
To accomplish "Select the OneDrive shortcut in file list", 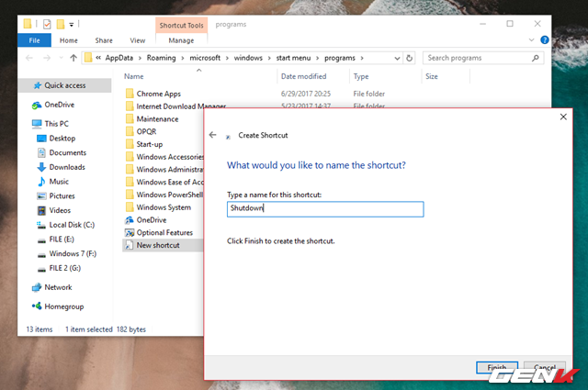I will pyautogui.click(x=151, y=220).
